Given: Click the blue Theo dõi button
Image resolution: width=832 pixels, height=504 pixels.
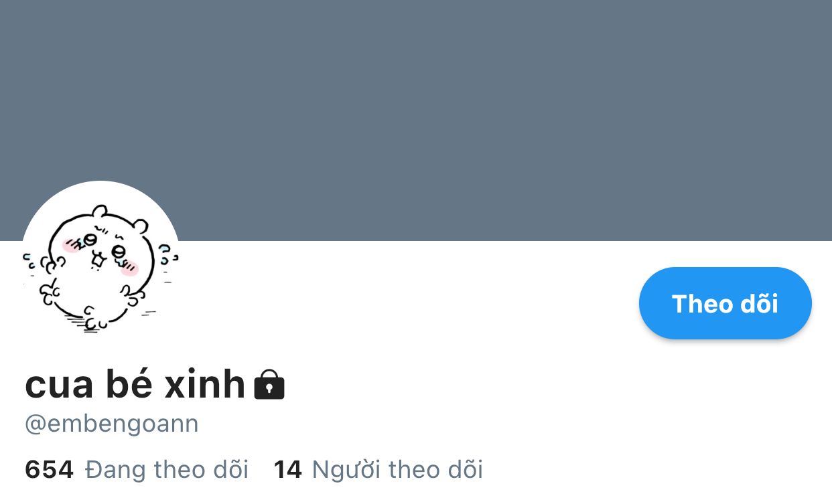Looking at the screenshot, I should [725, 303].
